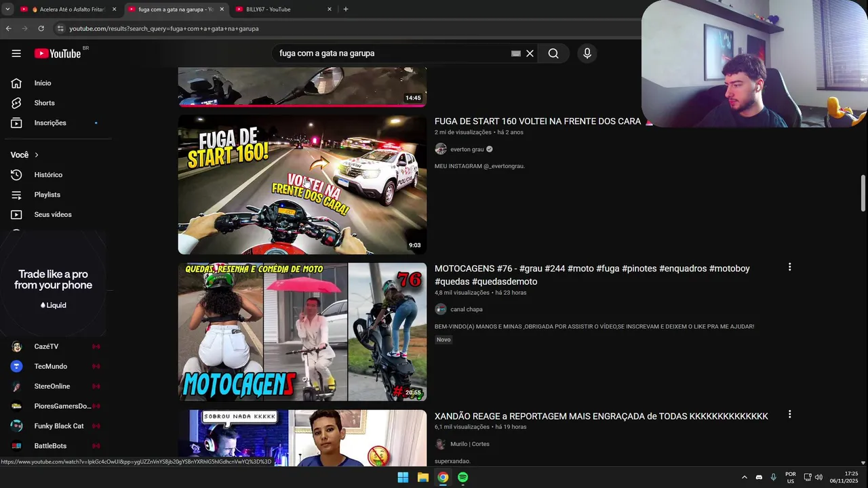
Task: Open the on-screen keyboard icon in search box
Action: click(516, 54)
